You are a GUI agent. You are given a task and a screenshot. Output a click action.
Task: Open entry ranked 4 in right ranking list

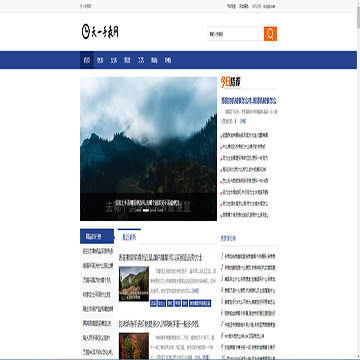coord(250,291)
